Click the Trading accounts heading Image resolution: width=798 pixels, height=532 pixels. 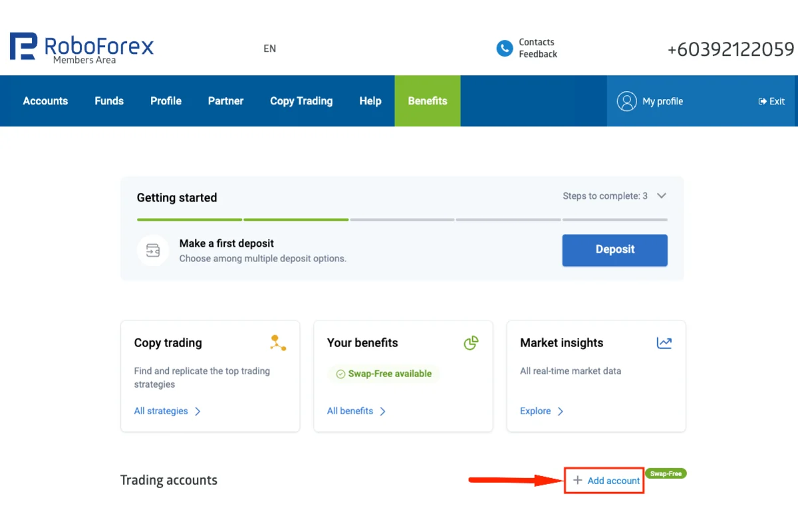[x=169, y=480]
